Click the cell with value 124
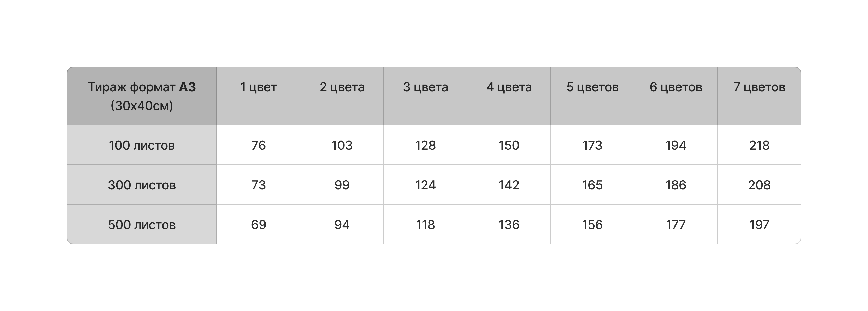The width and height of the screenshot is (868, 311). click(426, 185)
